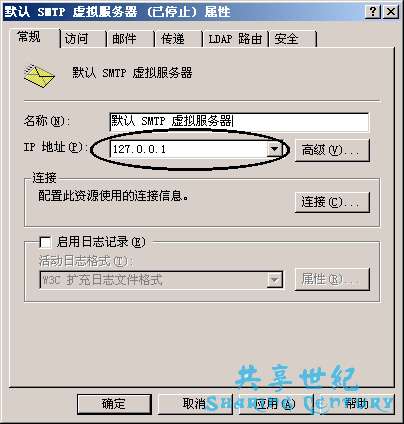Viewport: 404px width, 424px height.
Task: Expand the IP 地址 dropdown arrow
Action: click(275, 149)
